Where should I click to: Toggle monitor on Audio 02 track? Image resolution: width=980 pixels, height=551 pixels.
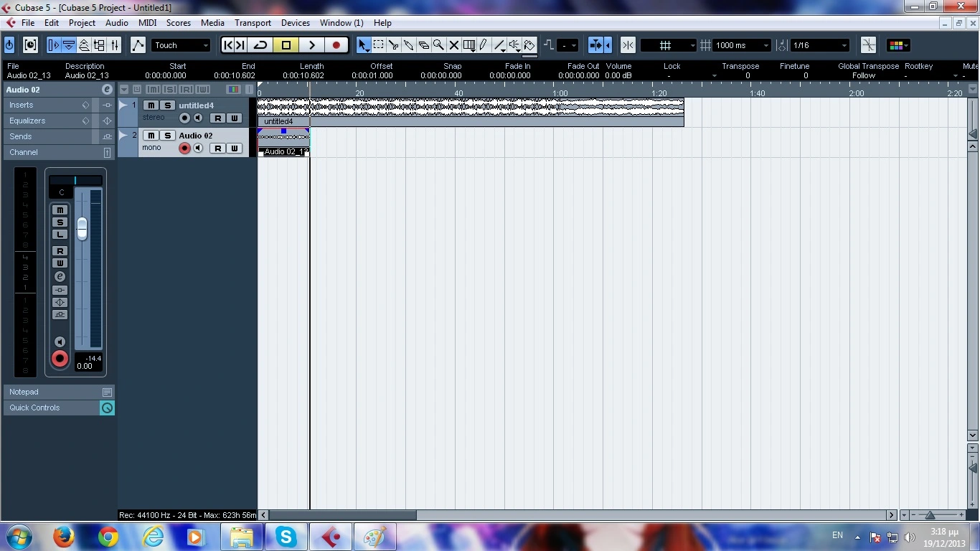tap(198, 149)
